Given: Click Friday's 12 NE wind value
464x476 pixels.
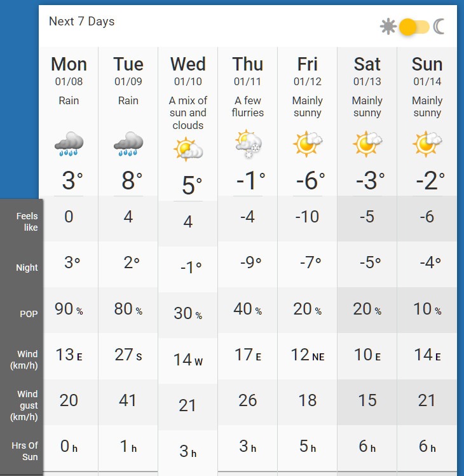Looking at the screenshot, I should click(x=308, y=355).
